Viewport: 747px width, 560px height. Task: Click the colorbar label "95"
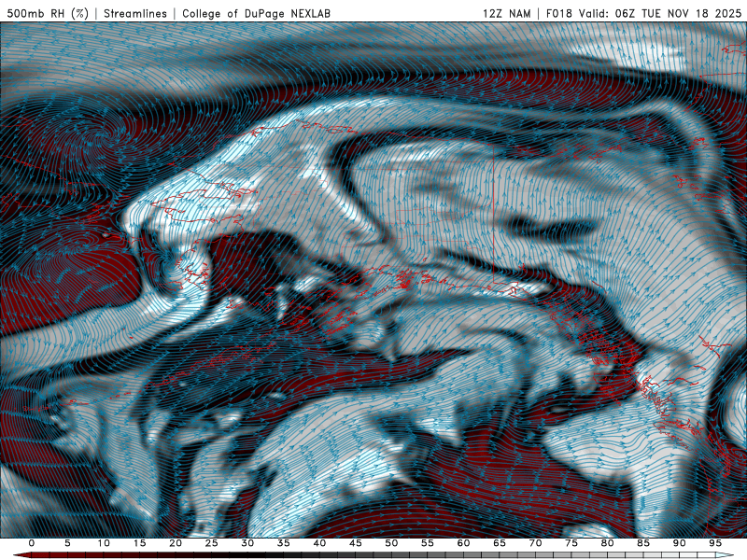click(x=715, y=543)
